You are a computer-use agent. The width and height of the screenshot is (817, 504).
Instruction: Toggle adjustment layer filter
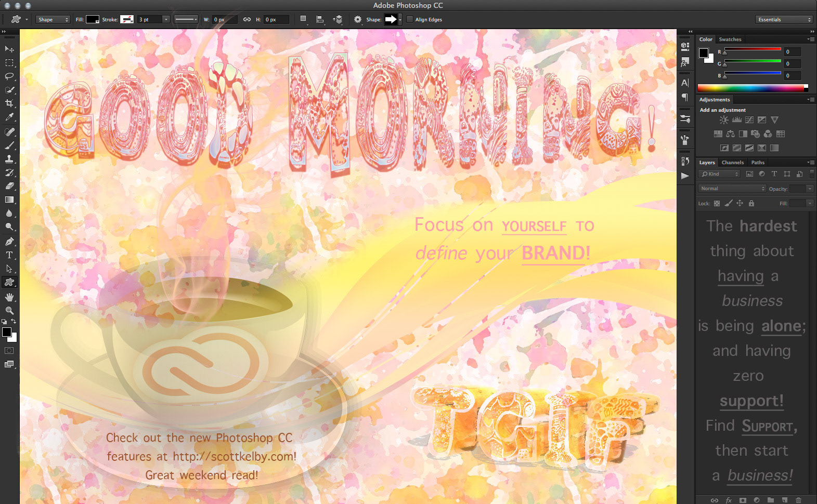pyautogui.click(x=762, y=174)
